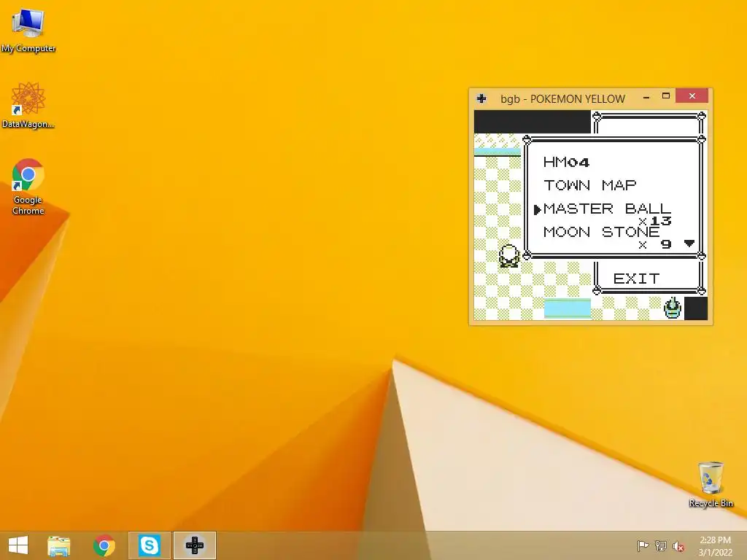Image resolution: width=747 pixels, height=560 pixels.
Task: Maximize the bgb emulator window
Action: click(666, 96)
